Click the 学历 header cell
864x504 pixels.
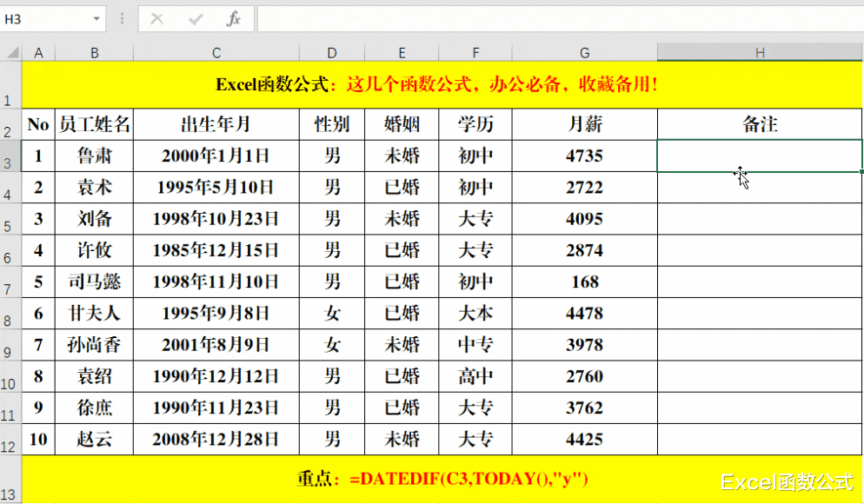coord(475,124)
